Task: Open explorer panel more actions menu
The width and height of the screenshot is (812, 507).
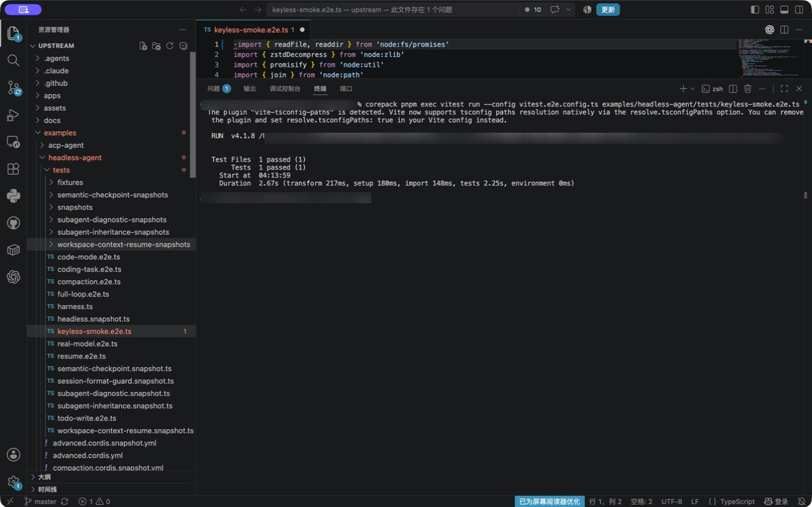Action: click(x=182, y=30)
